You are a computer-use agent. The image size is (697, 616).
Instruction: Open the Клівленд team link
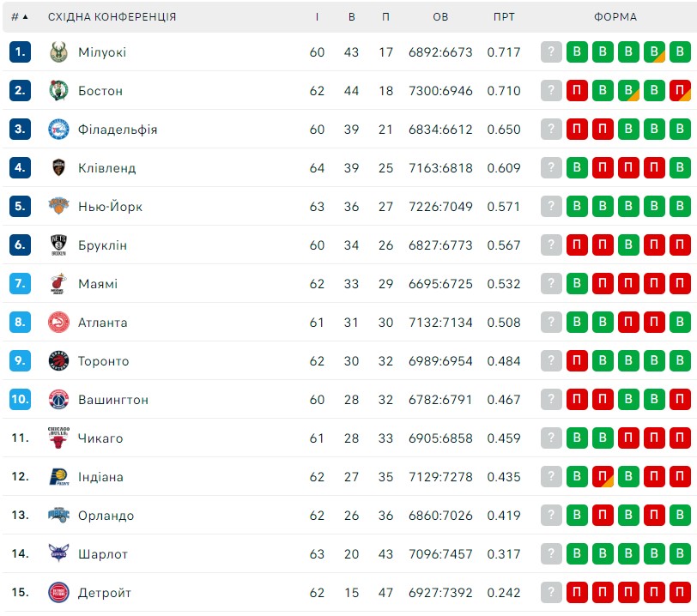[107, 168]
